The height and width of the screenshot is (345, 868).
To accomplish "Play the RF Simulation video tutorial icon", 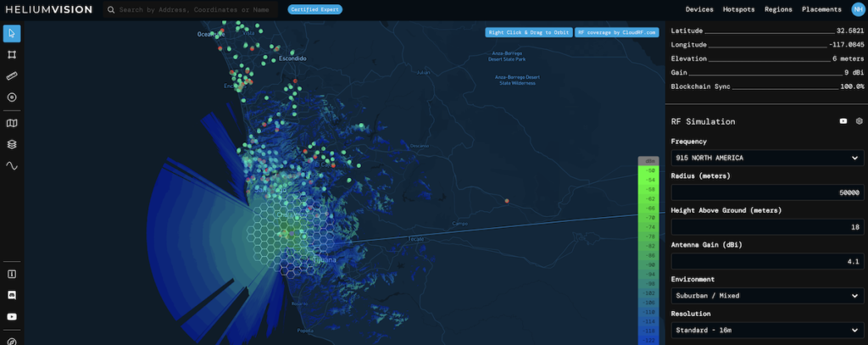I will click(x=843, y=121).
